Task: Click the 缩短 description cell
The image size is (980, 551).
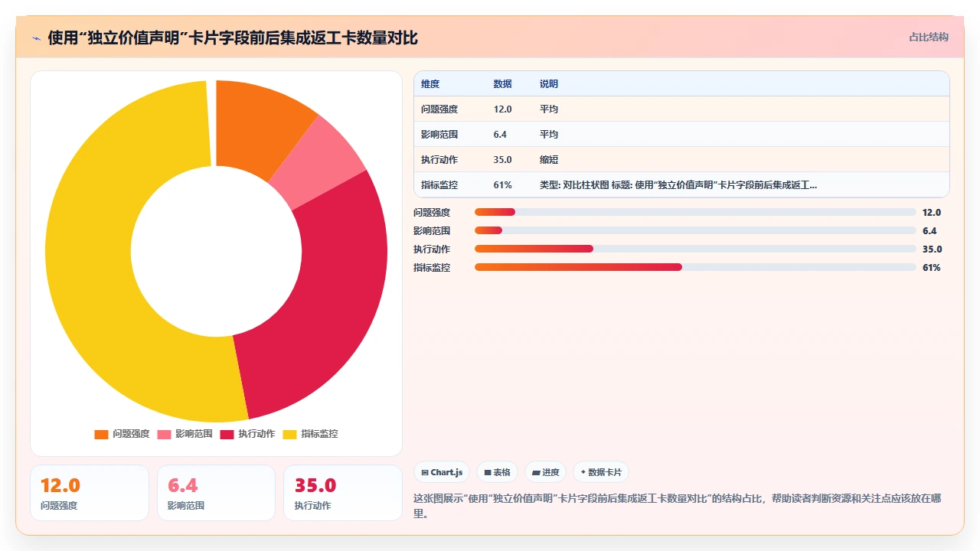Action: point(549,160)
